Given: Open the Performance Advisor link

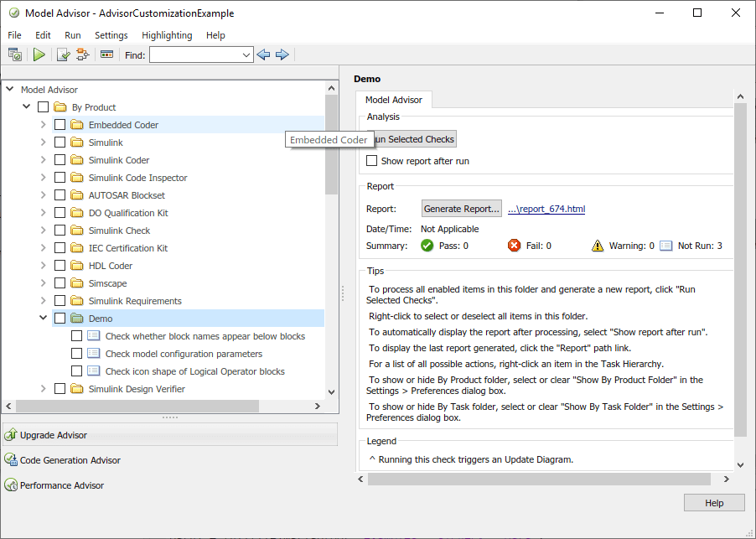Looking at the screenshot, I should pos(62,485).
